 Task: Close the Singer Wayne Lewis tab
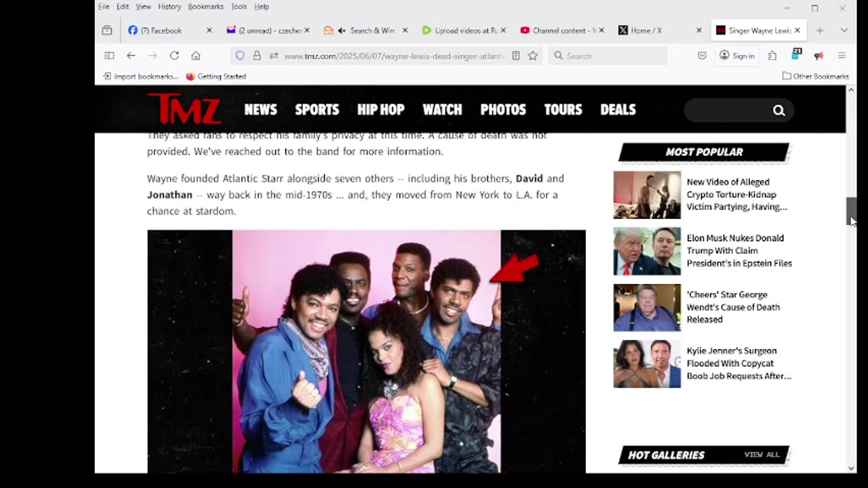coord(797,30)
